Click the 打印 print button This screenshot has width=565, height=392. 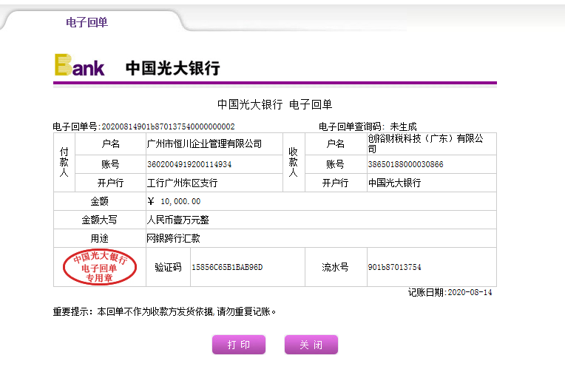click(x=239, y=345)
